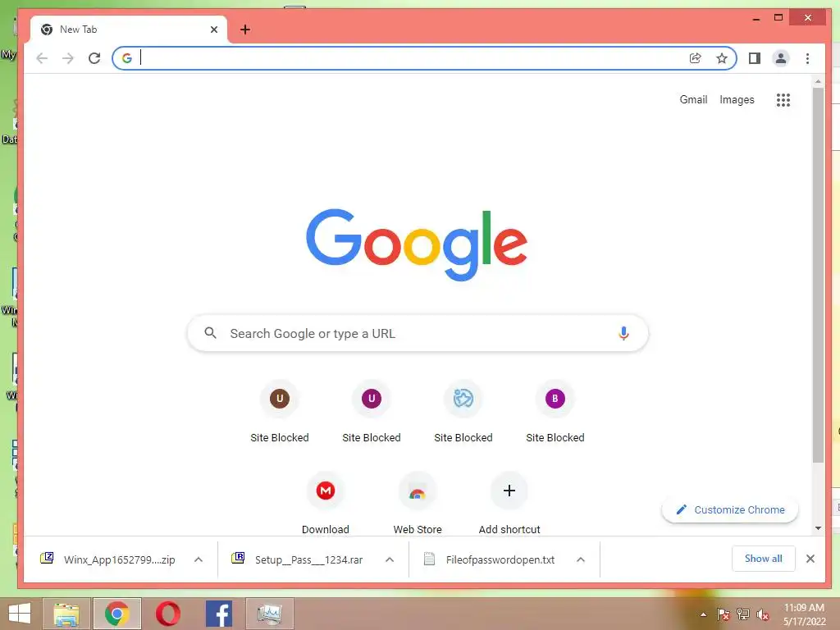The width and height of the screenshot is (840, 630).
Task: Open Google Images link
Action: (x=737, y=99)
